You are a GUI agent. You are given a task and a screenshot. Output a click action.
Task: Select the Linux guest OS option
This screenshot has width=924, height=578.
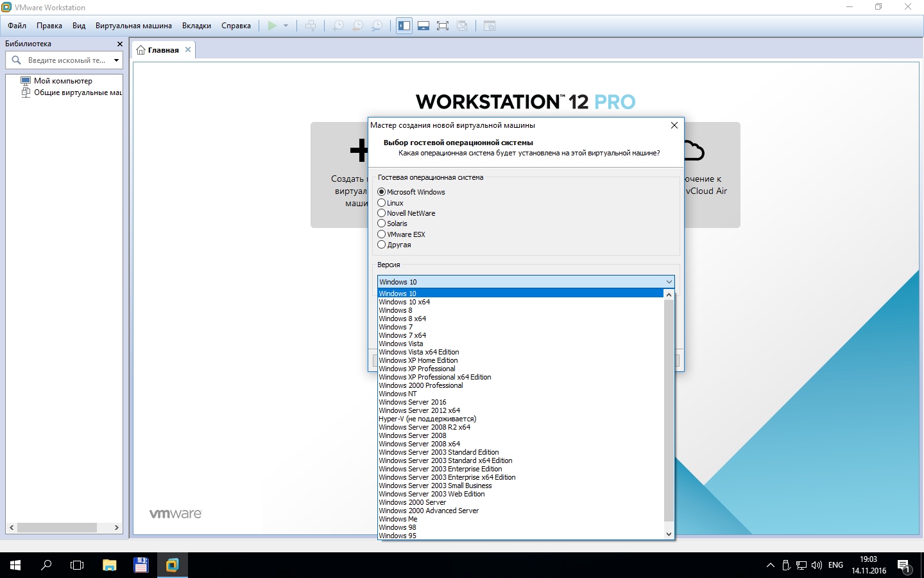(382, 203)
